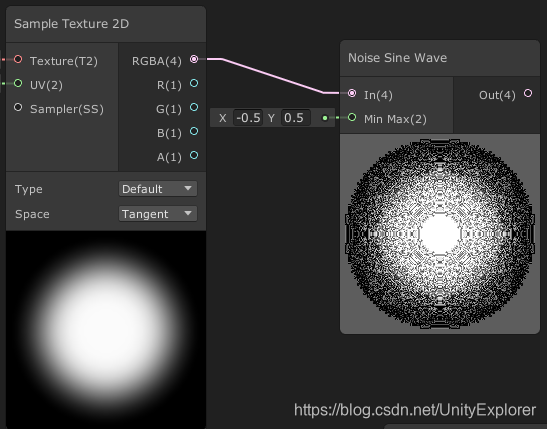Click the A(1) output port
Screen dimensions: 547x429
pos(194,156)
